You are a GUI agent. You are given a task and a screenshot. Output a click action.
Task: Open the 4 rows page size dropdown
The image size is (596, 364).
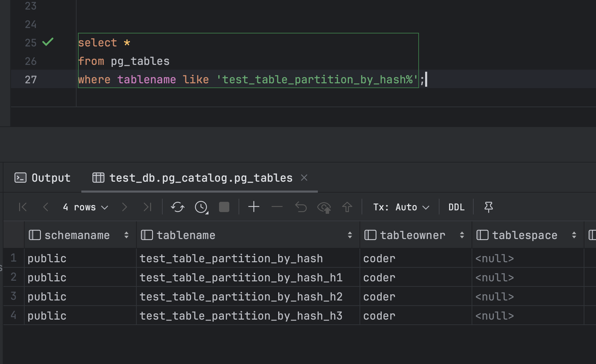(85, 207)
